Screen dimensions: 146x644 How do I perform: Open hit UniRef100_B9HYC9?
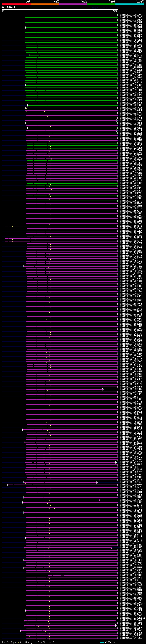(131, 32)
